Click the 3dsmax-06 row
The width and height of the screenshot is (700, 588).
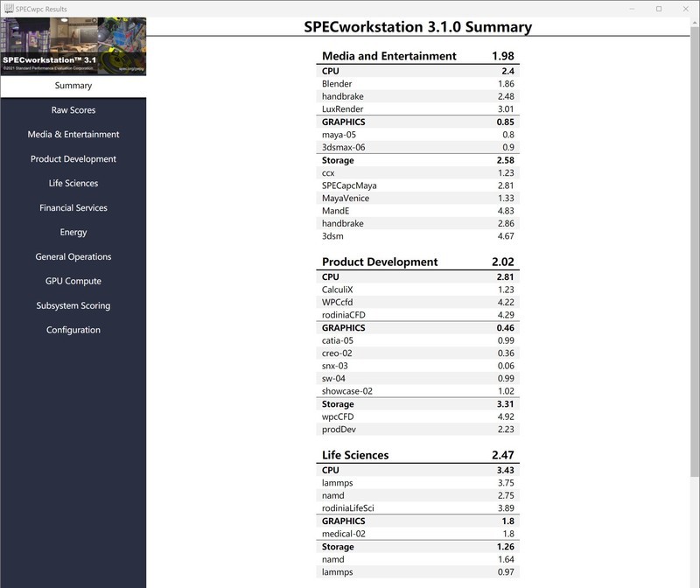click(x=418, y=147)
